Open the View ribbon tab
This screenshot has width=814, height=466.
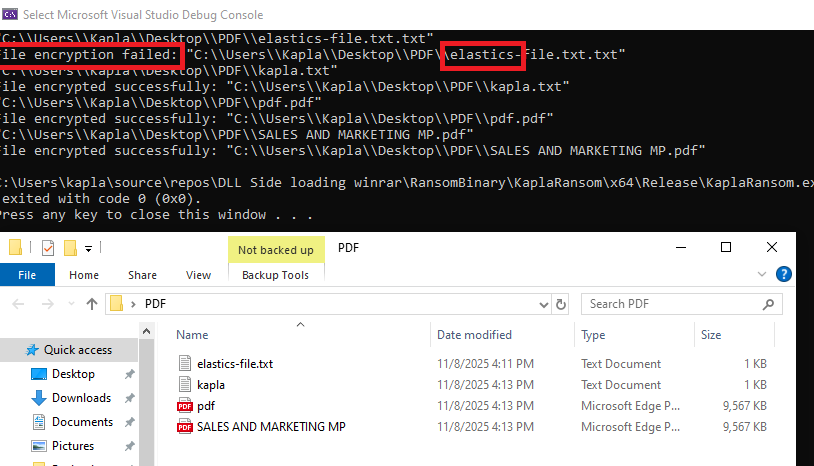[198, 275]
